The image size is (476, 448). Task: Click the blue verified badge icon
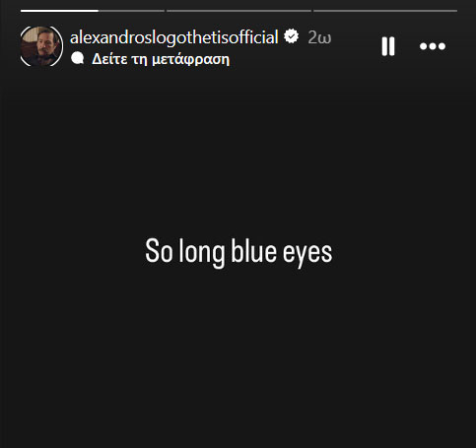coord(292,36)
